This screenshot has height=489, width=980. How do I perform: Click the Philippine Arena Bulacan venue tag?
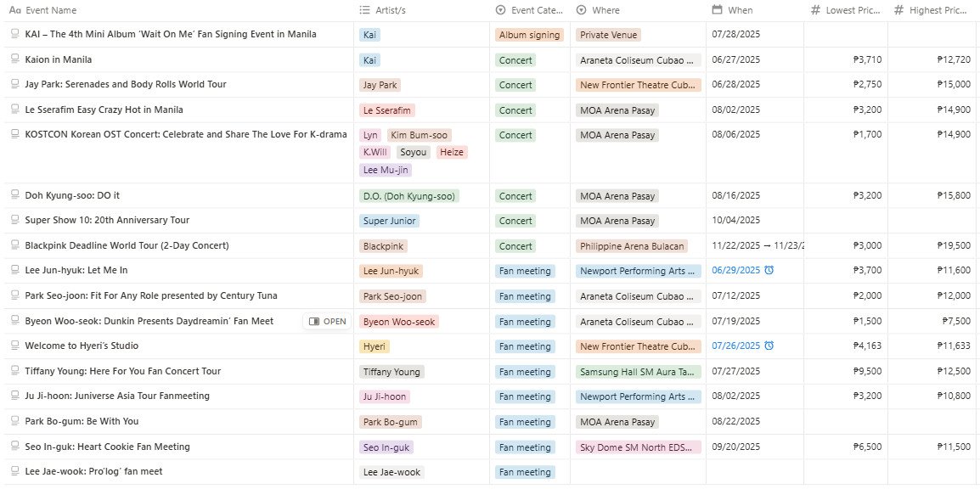click(x=632, y=246)
